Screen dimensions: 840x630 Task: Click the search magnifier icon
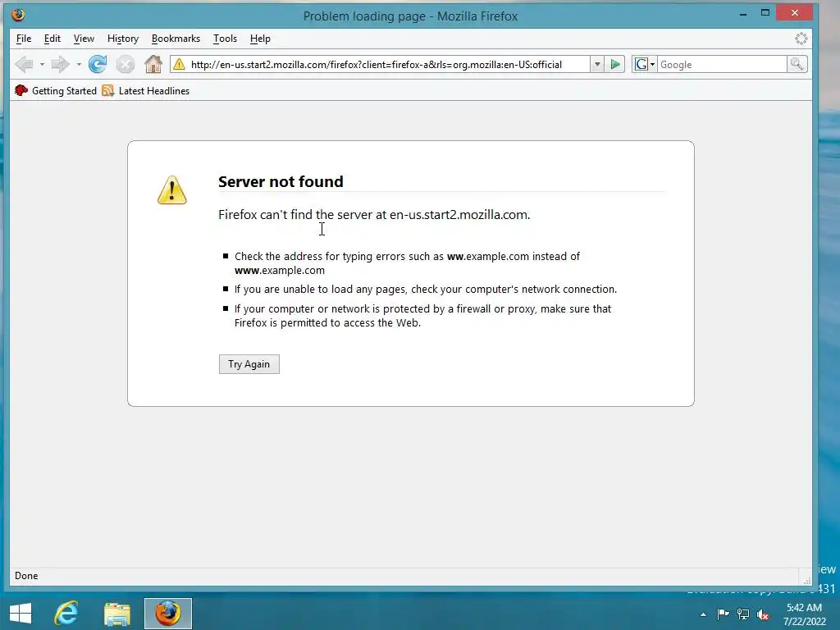797,64
